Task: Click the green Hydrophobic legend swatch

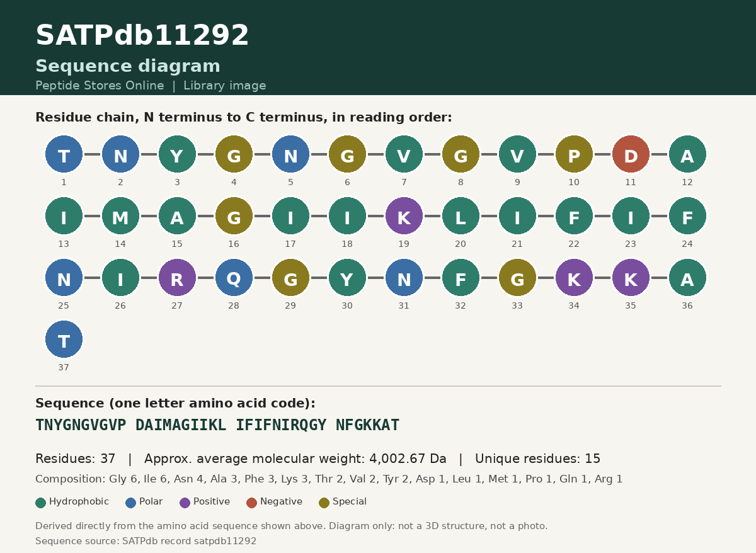Action: pyautogui.click(x=41, y=503)
